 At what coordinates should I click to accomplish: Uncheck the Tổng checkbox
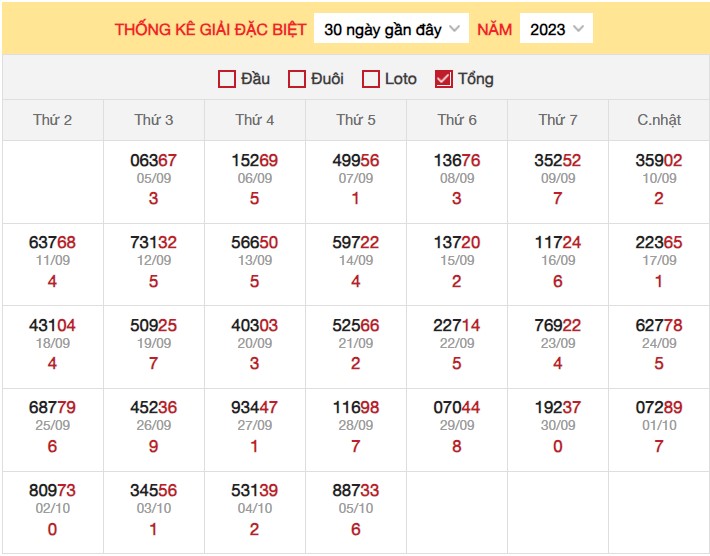444,79
